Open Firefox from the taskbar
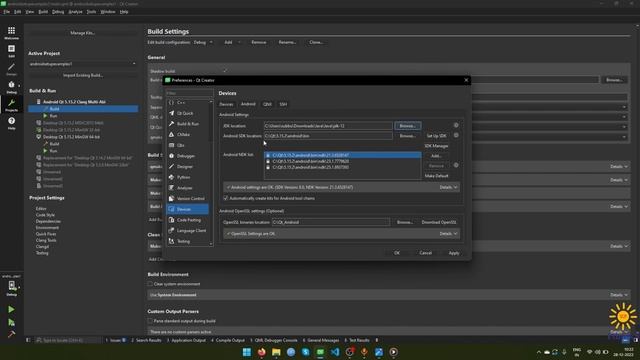Screen dimensions: 640x360 point(262,352)
